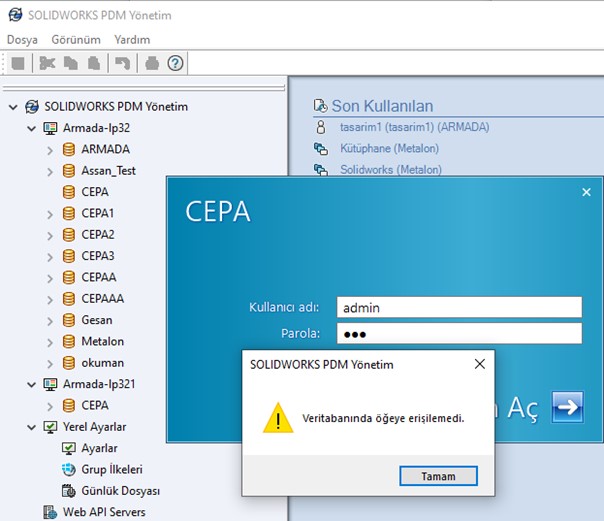Viewport: 604px width, 521px height.
Task: Select the Web API Servers node
Action: click(104, 512)
